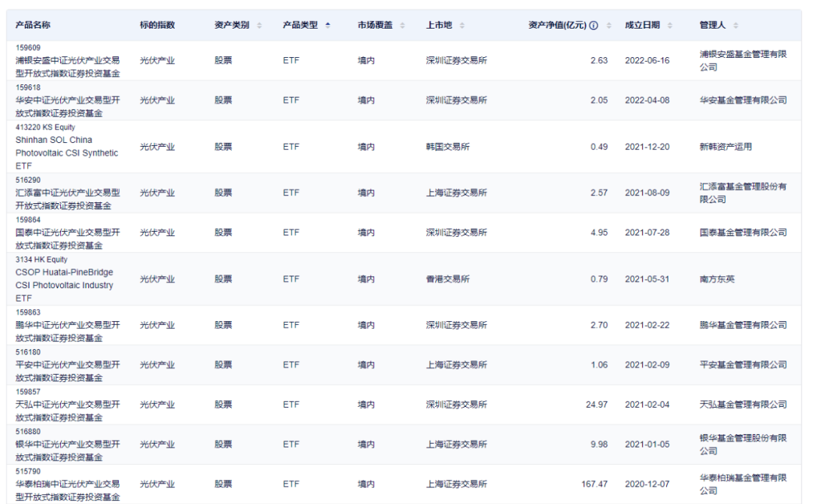
Task: Click sort icon next to 资产净值(亿元) info icon
Action: [608, 26]
